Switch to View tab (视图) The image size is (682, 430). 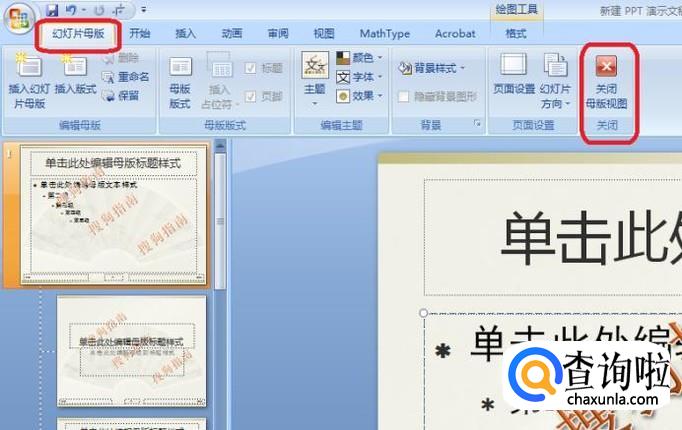click(x=324, y=33)
